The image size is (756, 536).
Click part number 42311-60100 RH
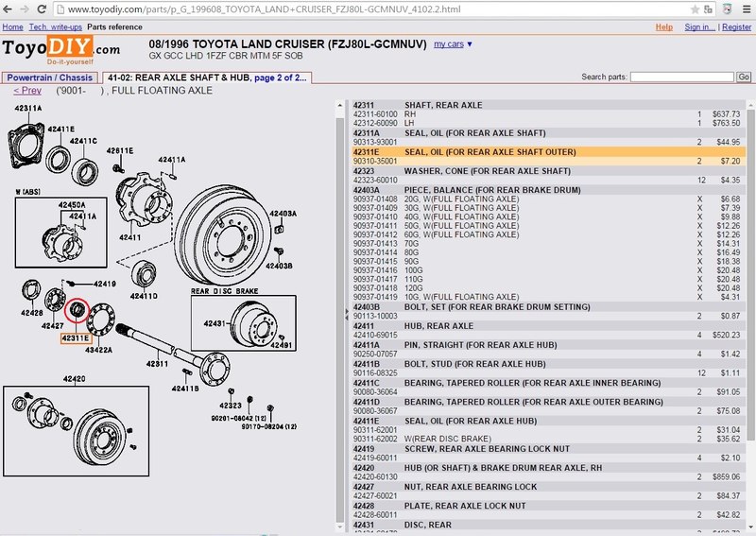[375, 114]
